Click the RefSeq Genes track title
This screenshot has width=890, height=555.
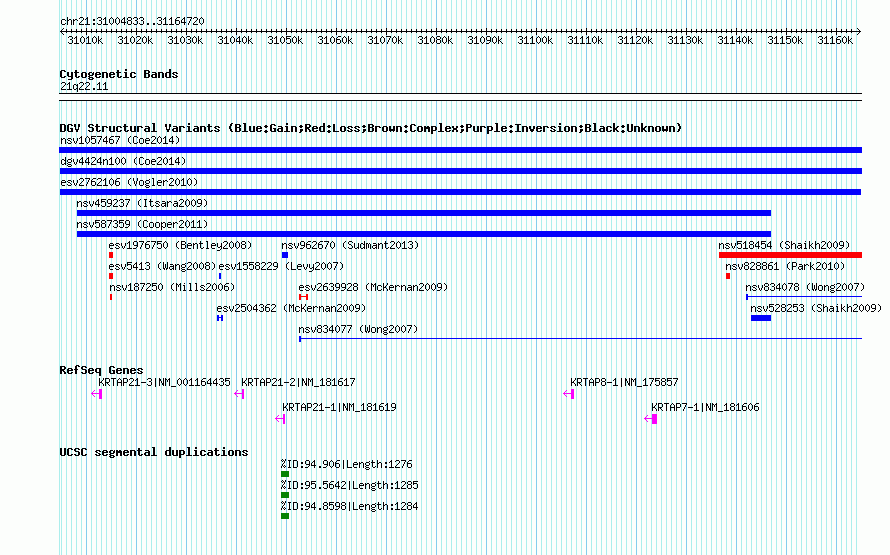coord(101,370)
